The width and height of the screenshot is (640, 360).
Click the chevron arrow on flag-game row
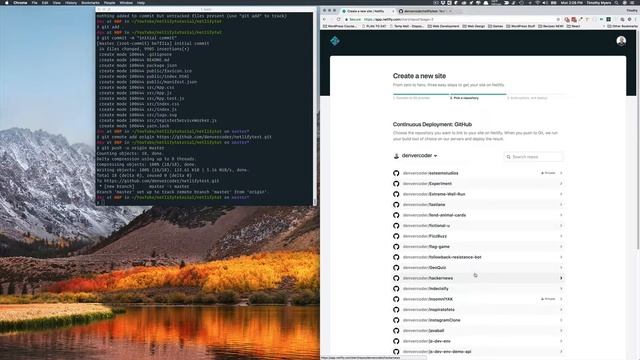561,247
